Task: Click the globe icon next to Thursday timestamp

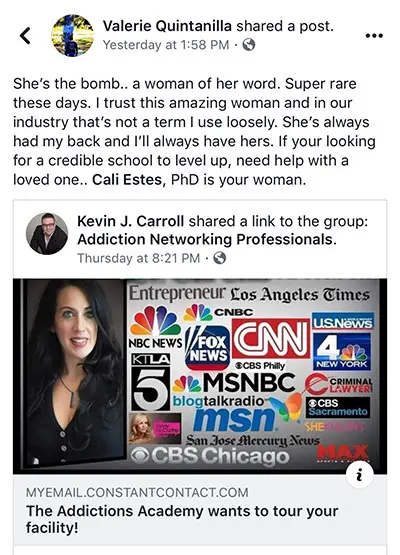Action: 219,258
